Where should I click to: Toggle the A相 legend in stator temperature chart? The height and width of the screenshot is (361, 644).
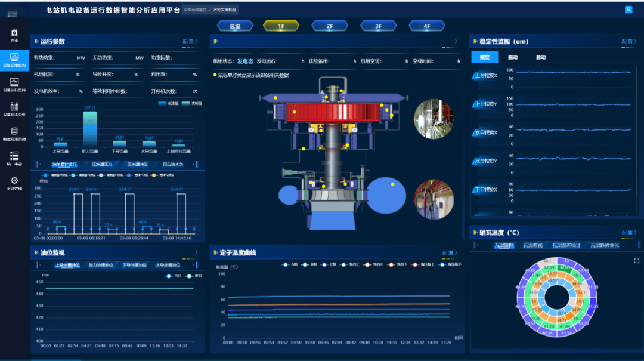click(289, 264)
